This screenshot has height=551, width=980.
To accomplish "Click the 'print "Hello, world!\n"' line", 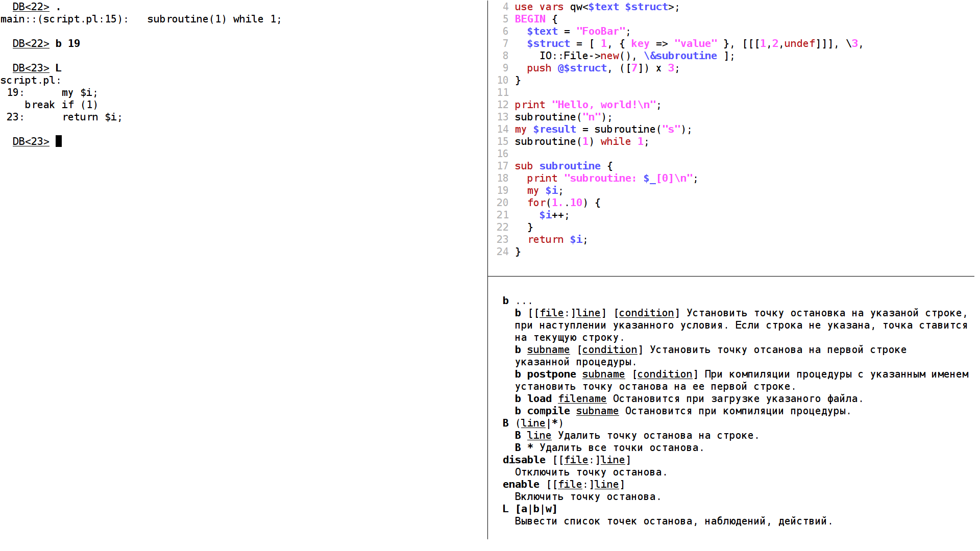I will 588,105.
